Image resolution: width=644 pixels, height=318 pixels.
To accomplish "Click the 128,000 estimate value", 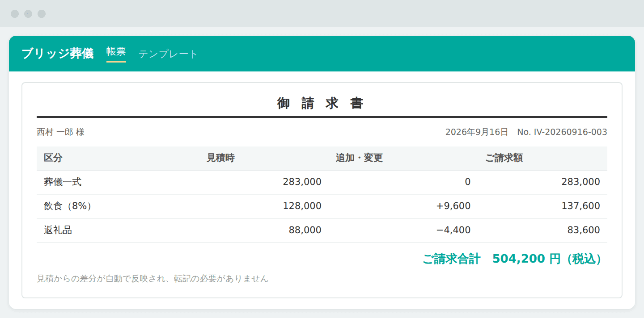I will 302,206.
